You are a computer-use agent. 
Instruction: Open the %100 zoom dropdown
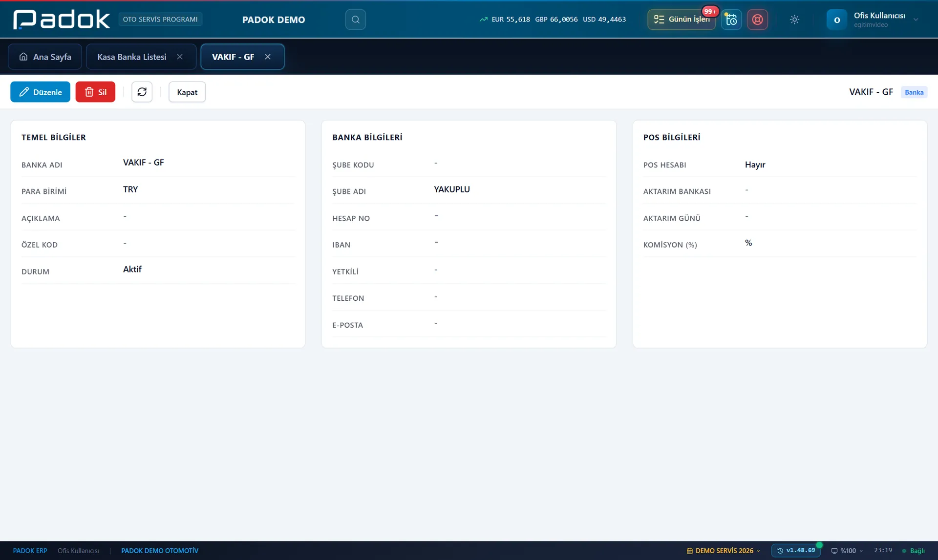[847, 551]
